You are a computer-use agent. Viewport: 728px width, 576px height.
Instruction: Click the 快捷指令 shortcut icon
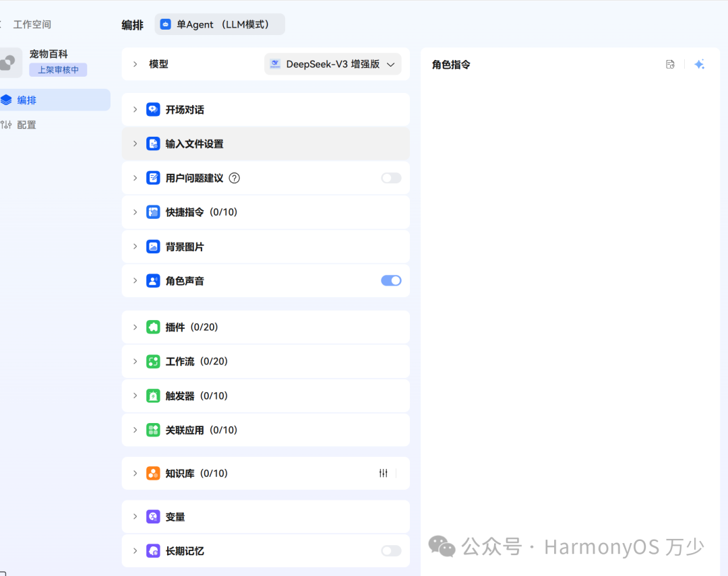[153, 212]
